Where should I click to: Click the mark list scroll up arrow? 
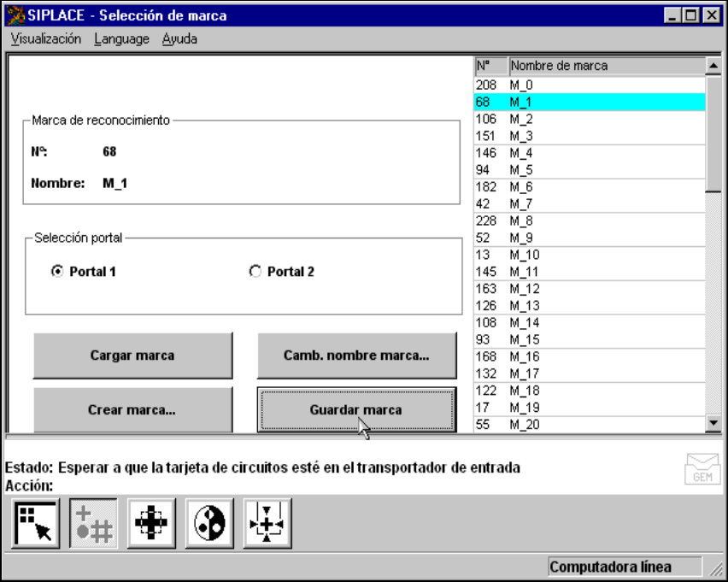click(x=713, y=66)
